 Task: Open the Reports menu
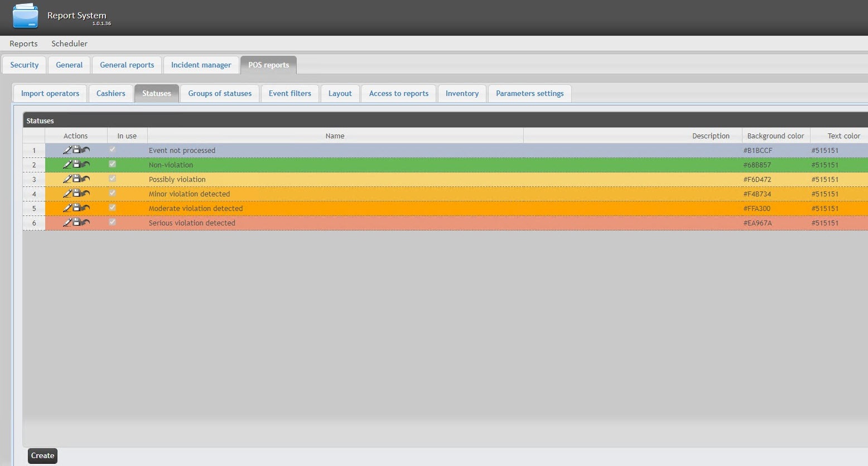(23, 44)
